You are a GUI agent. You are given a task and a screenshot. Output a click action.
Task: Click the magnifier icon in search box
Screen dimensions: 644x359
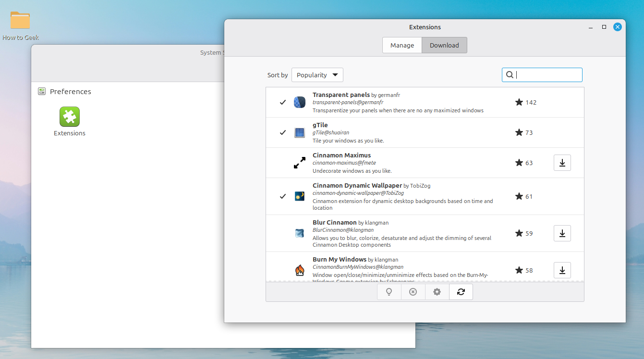510,75
